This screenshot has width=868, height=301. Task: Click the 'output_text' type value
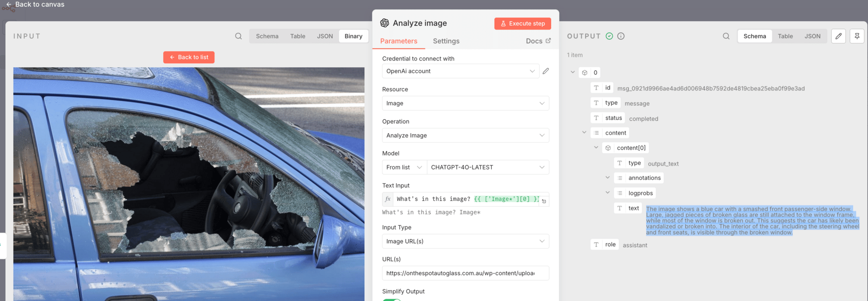click(x=663, y=164)
